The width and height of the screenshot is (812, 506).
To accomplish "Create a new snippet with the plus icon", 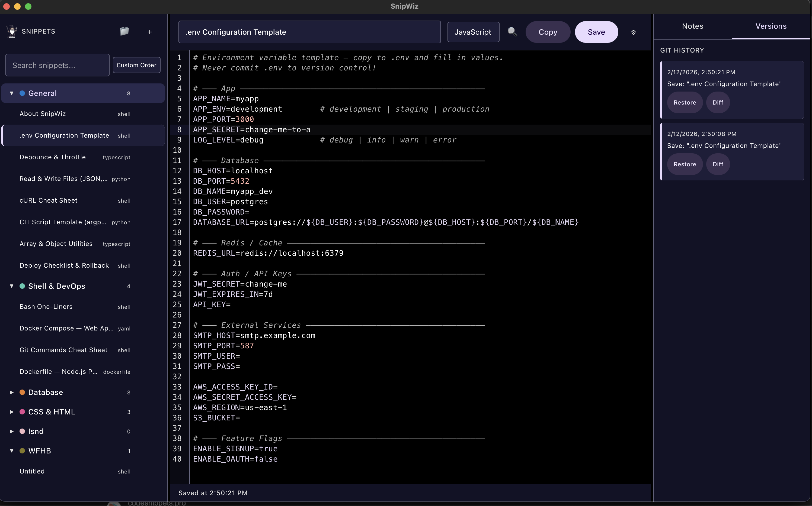I will tap(149, 32).
